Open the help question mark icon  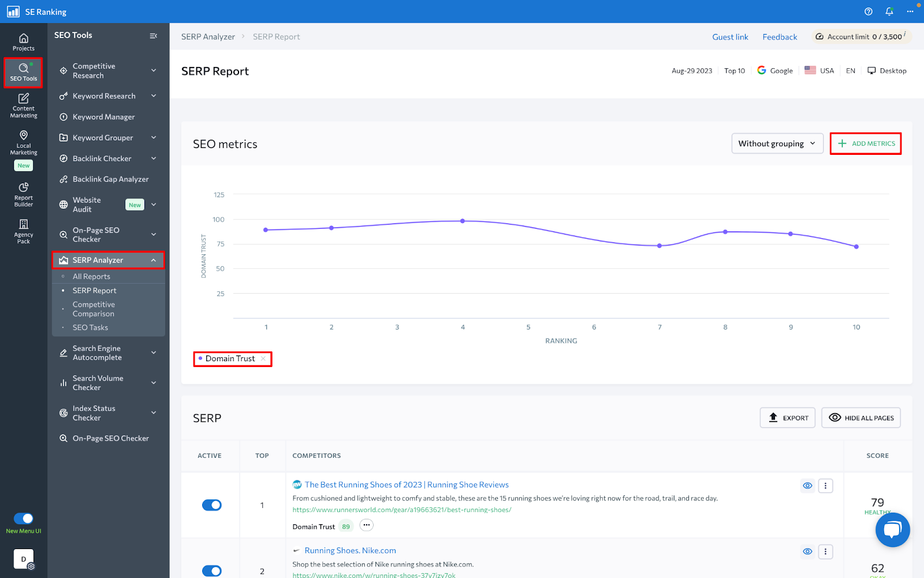(869, 12)
